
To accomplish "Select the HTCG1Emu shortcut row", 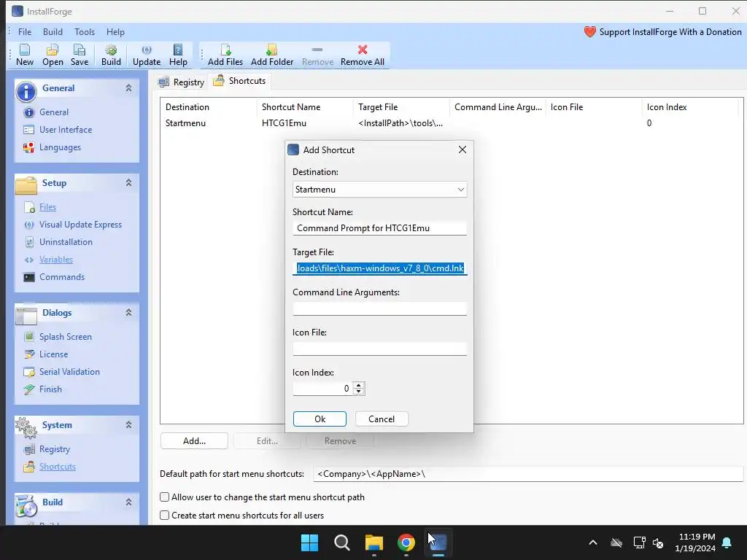I will point(451,123).
